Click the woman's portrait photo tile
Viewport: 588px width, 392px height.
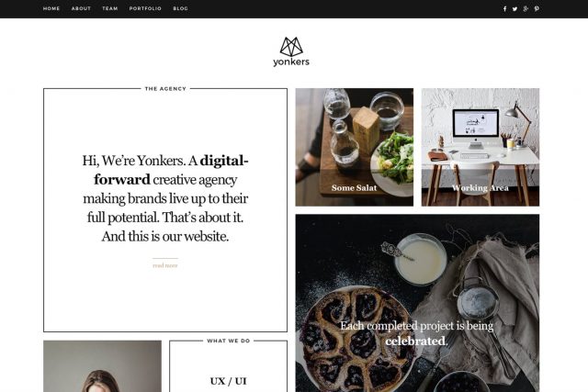coord(102,366)
